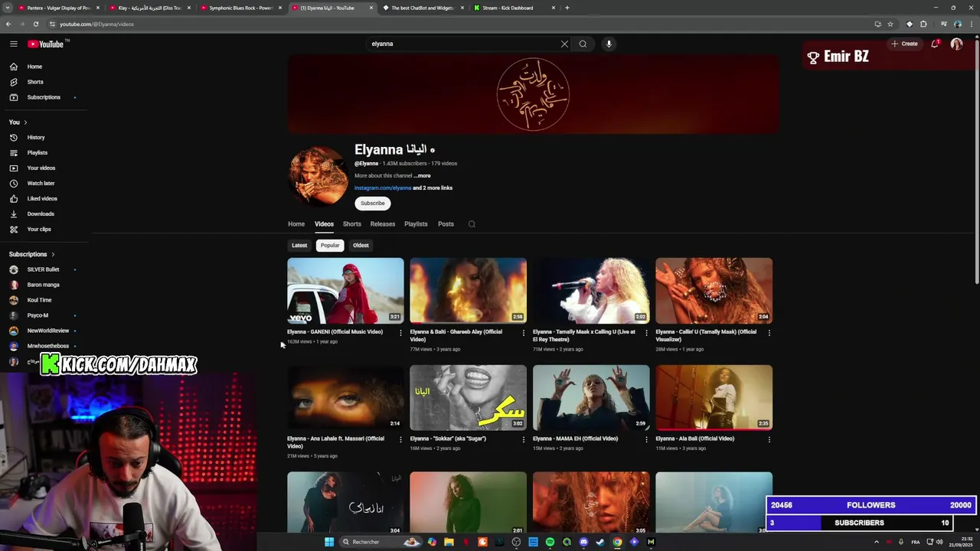
Task: Open Chrome extensions puzzle icon
Action: pyautogui.click(x=923, y=24)
